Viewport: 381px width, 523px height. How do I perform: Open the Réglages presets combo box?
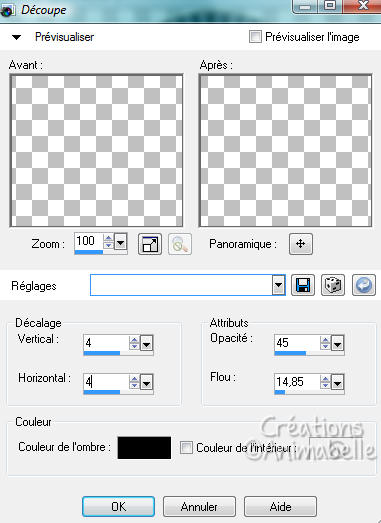click(x=188, y=285)
